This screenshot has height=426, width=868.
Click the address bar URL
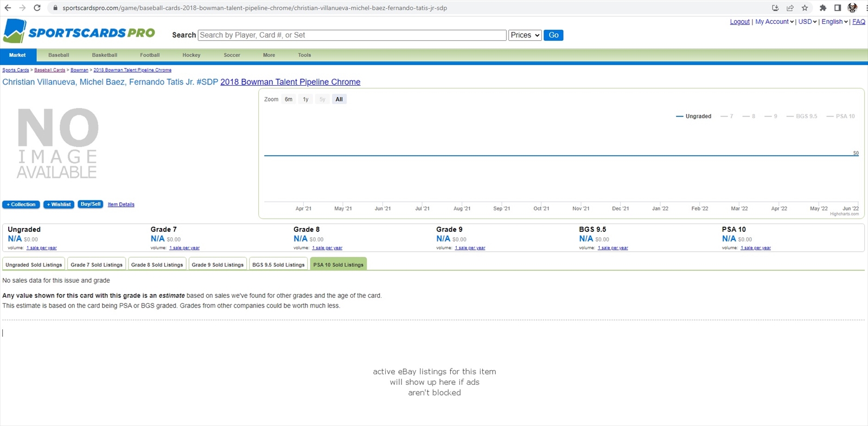coord(254,8)
